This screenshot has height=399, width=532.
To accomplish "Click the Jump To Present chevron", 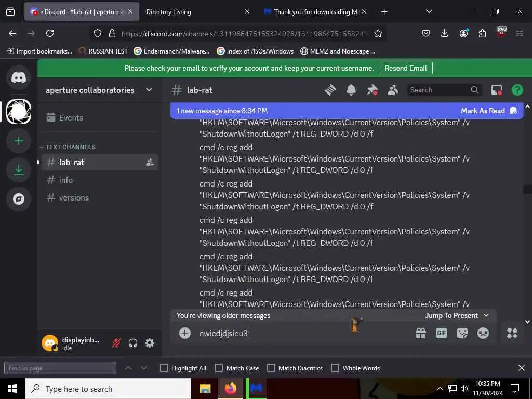I will 486,315.
